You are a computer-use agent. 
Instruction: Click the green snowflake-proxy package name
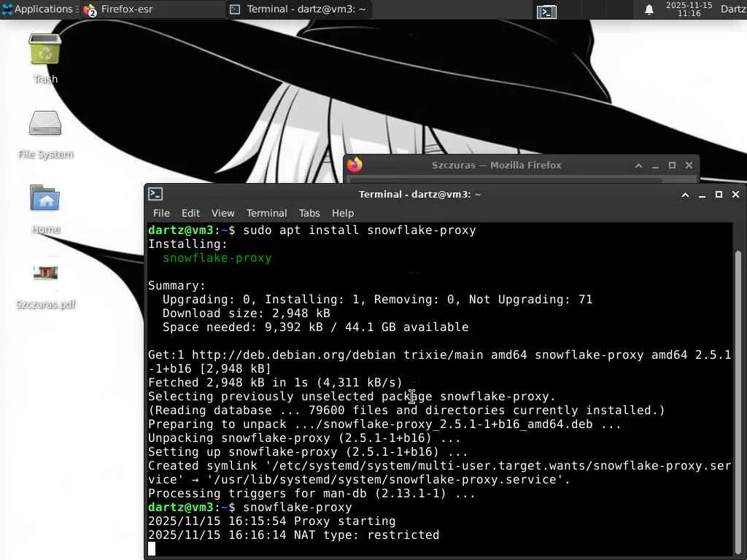217,257
